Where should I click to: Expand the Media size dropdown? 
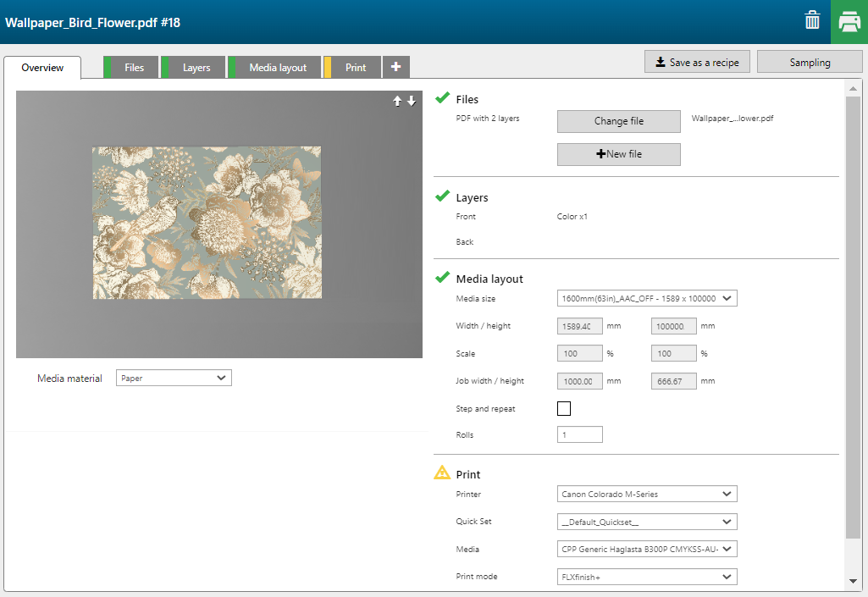[647, 298]
